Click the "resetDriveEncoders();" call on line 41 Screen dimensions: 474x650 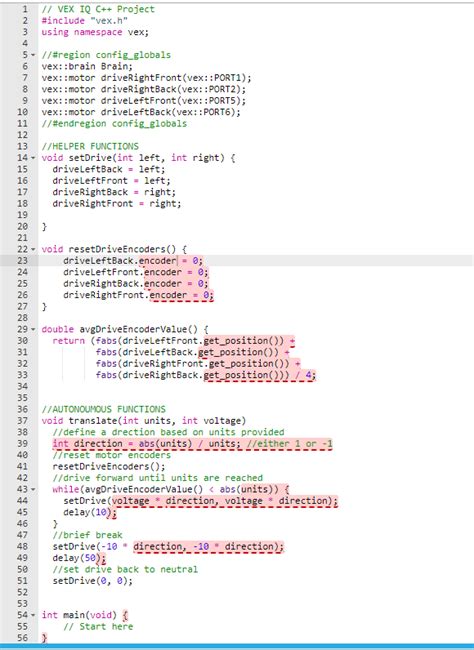tap(109, 467)
